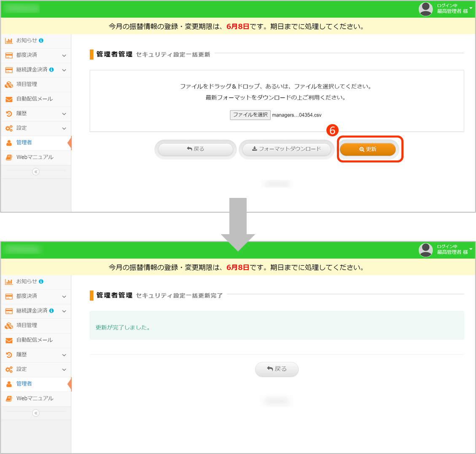Click the 管理者 person icon on completion page
Viewport: 476px width, 454px height.
tap(8, 384)
